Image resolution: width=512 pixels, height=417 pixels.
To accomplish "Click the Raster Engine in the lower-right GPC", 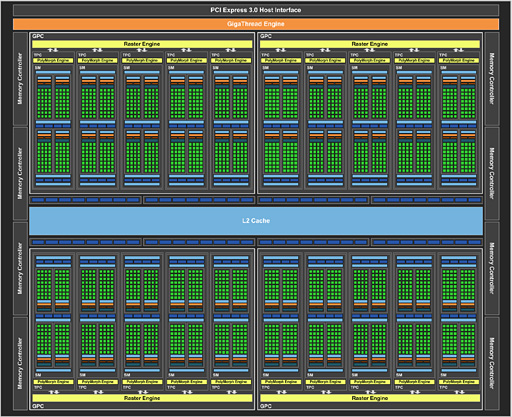I will (x=370, y=398).
